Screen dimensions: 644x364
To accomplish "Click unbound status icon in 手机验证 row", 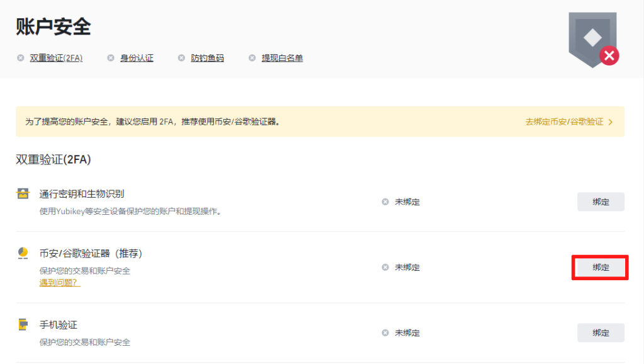I will (386, 333).
